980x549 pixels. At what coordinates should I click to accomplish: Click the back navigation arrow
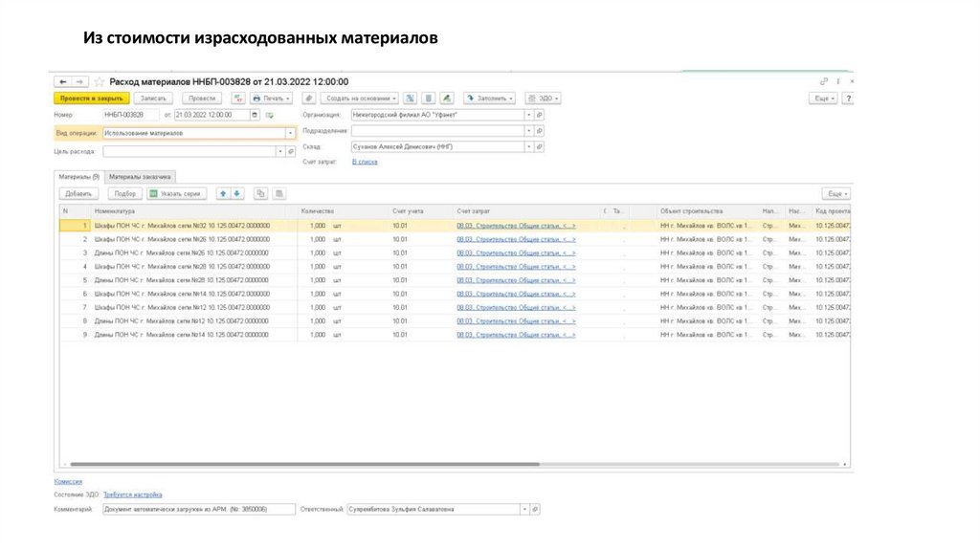[x=63, y=82]
